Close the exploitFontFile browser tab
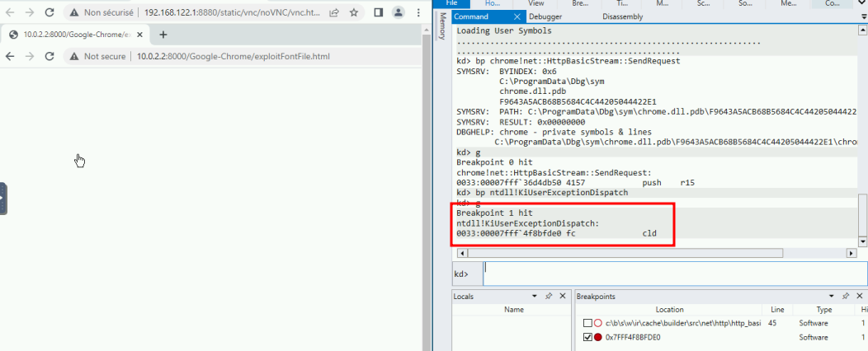 point(140,35)
